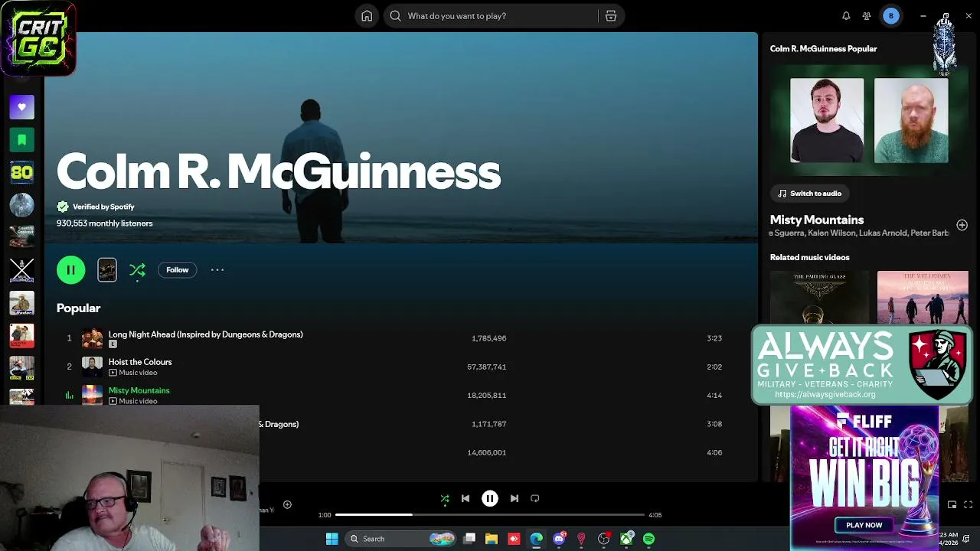Open The Parting Glass related video
Viewport: 980px width, 551px height.
pos(820,298)
